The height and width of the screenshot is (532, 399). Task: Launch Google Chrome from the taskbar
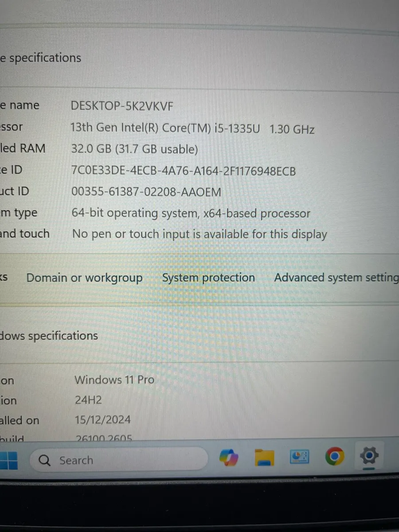point(334,457)
